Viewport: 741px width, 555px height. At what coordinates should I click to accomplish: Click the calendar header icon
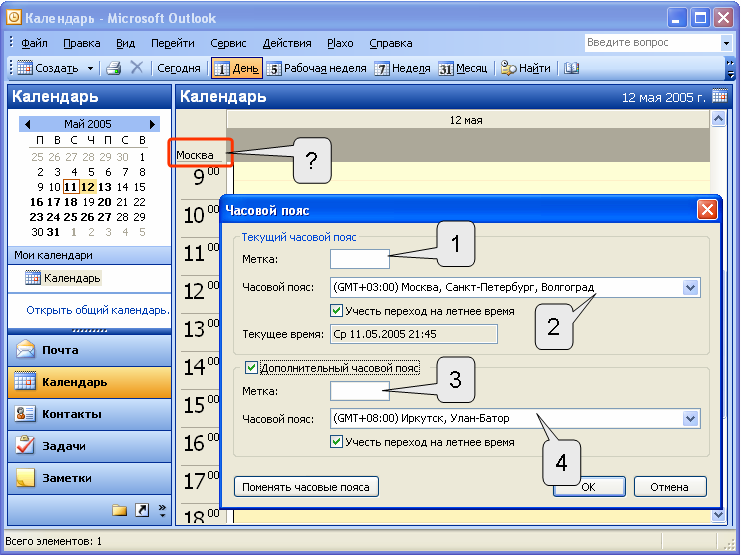(x=720, y=96)
